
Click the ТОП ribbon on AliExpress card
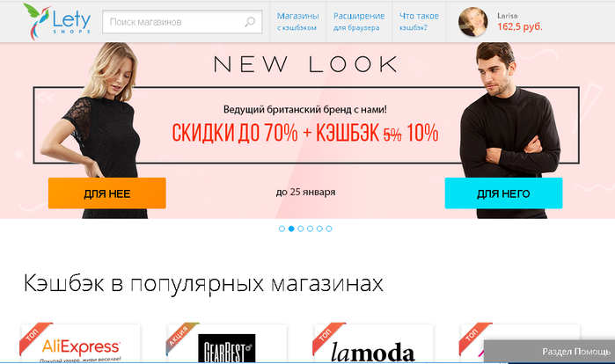point(34,338)
